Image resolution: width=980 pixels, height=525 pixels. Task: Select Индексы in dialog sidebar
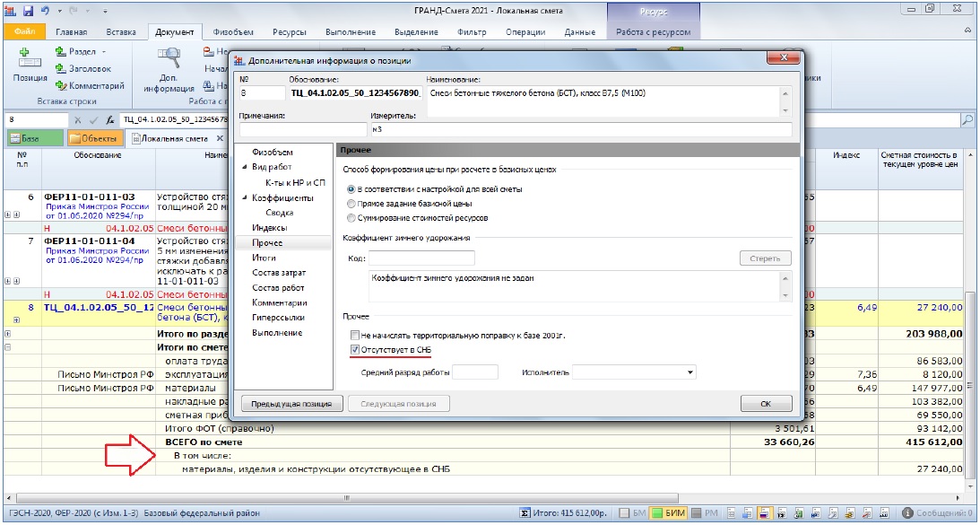(269, 228)
